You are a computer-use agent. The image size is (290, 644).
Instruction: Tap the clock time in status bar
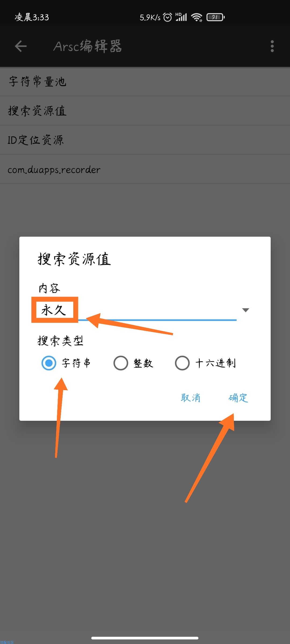coord(32,17)
